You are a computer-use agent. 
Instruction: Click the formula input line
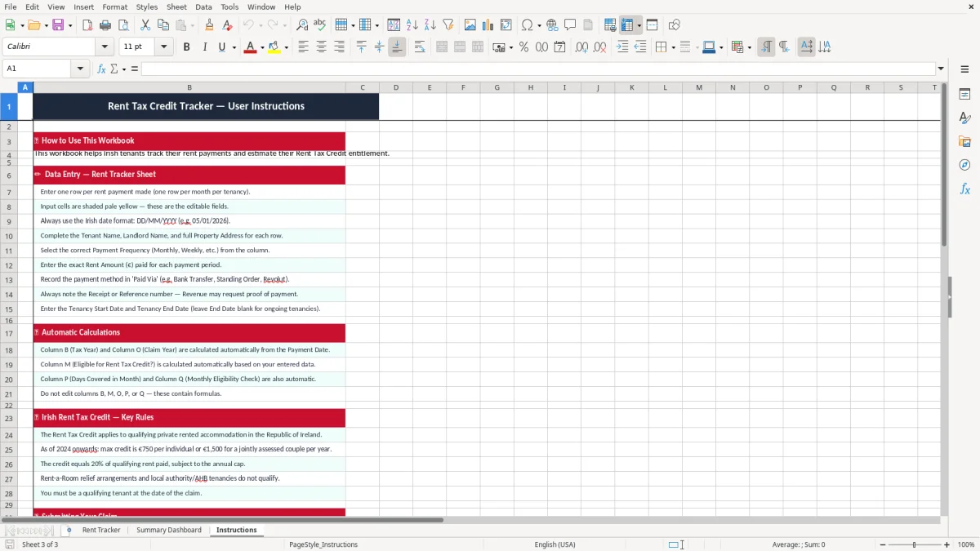pos(537,69)
